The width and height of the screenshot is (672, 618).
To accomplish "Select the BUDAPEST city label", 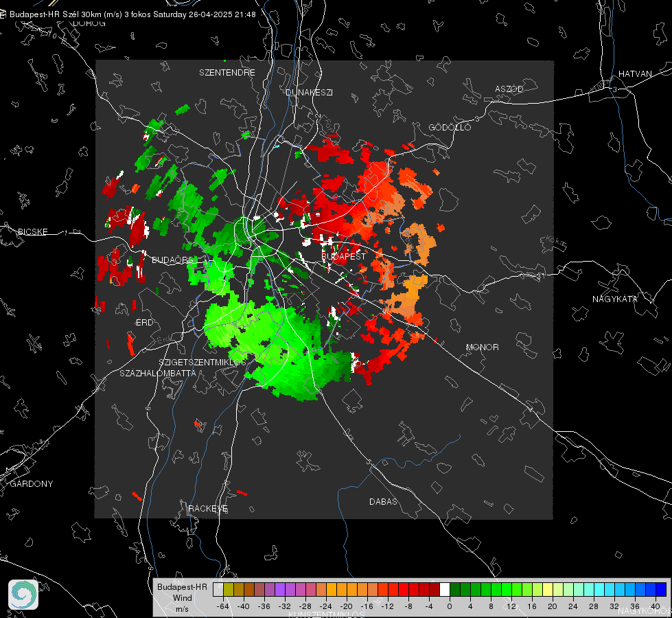I will click(x=343, y=256).
